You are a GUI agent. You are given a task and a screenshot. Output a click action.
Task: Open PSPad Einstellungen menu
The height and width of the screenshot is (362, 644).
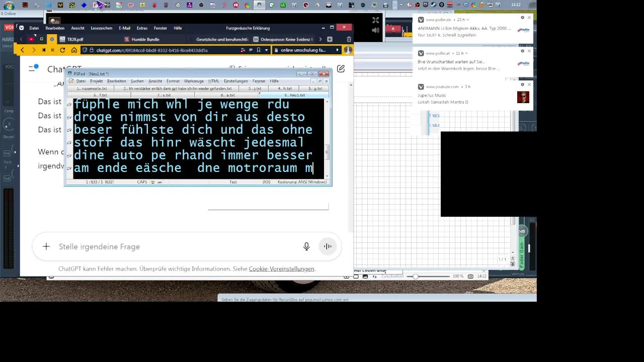(x=235, y=81)
